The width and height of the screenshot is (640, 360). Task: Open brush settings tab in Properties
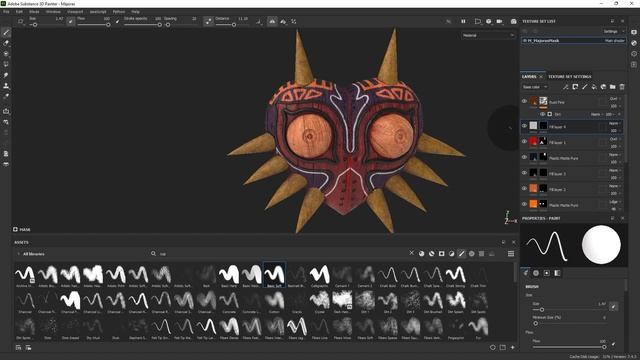point(526,273)
